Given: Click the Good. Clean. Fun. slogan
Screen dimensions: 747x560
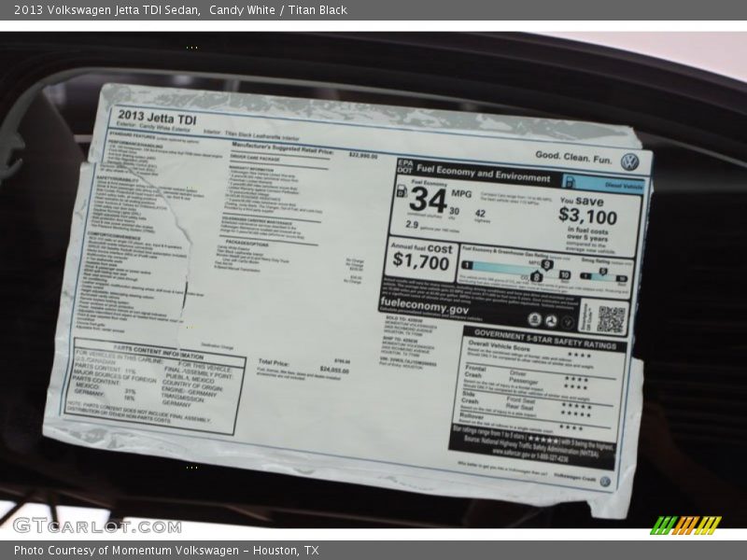Looking at the screenshot, I should (x=573, y=158).
